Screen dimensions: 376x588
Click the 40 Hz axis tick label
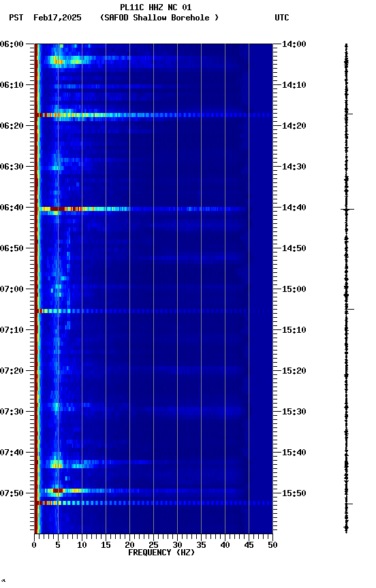click(x=225, y=546)
